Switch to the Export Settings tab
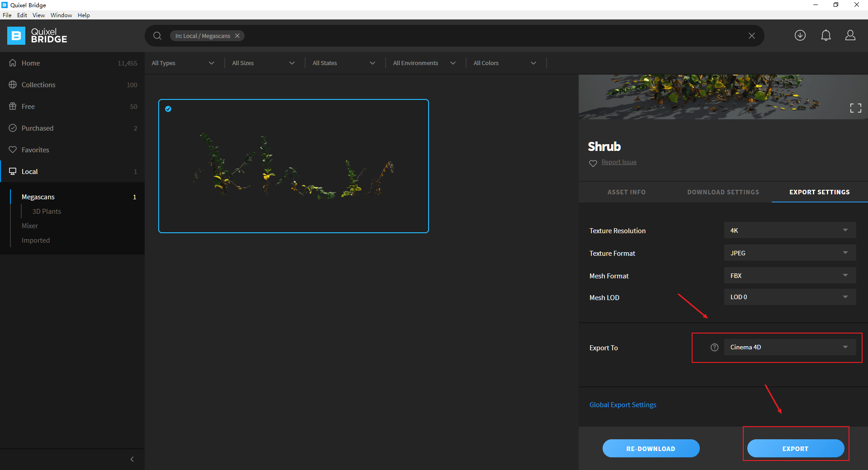The image size is (868, 470). (820, 192)
